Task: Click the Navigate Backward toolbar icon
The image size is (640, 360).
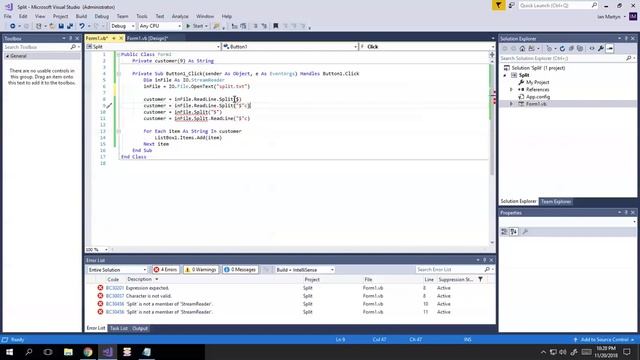Action: (13, 26)
